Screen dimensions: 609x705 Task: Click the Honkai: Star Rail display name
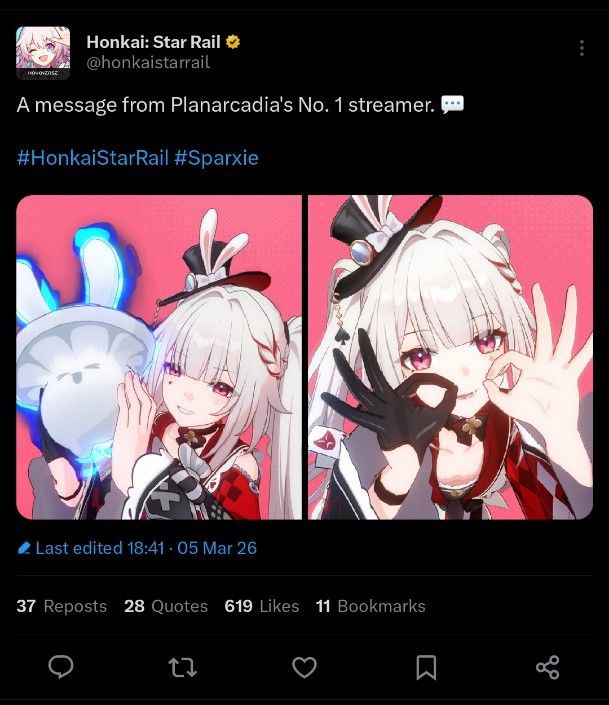[153, 42]
